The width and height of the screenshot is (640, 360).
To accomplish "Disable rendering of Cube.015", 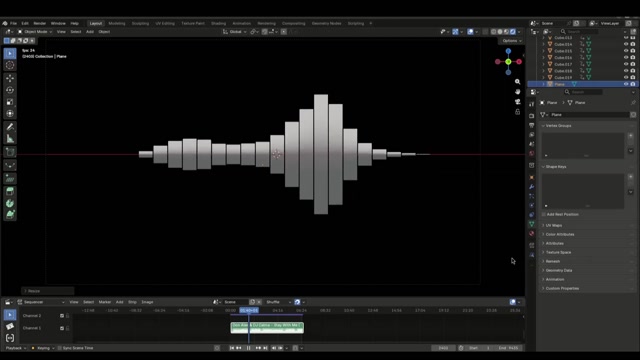I will pos(633,51).
